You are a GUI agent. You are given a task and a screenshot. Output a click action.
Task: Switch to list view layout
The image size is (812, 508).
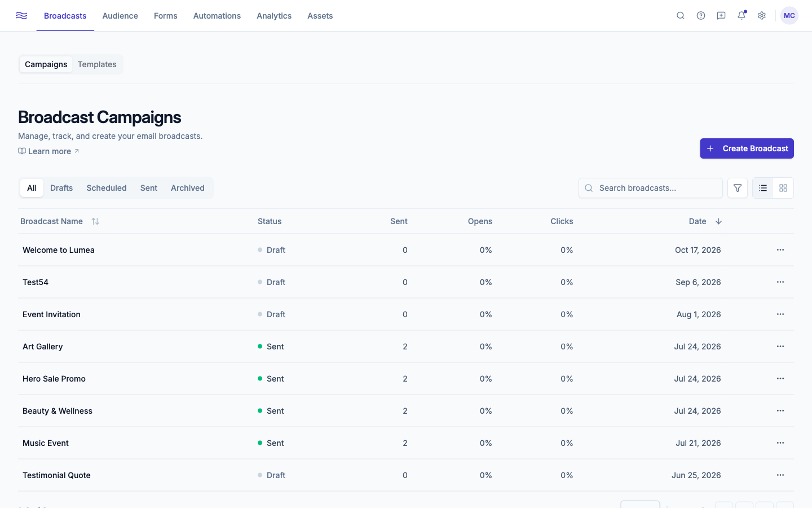coord(763,188)
